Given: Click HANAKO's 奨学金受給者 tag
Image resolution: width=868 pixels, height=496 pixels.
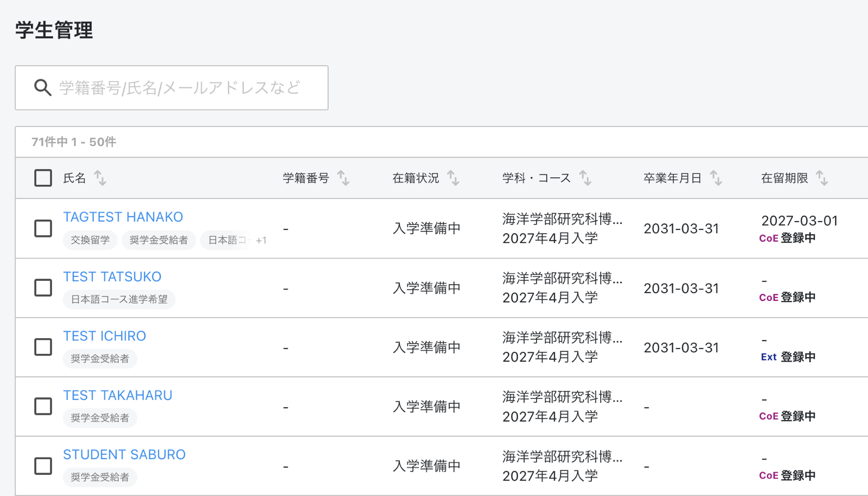Looking at the screenshot, I should [x=158, y=240].
